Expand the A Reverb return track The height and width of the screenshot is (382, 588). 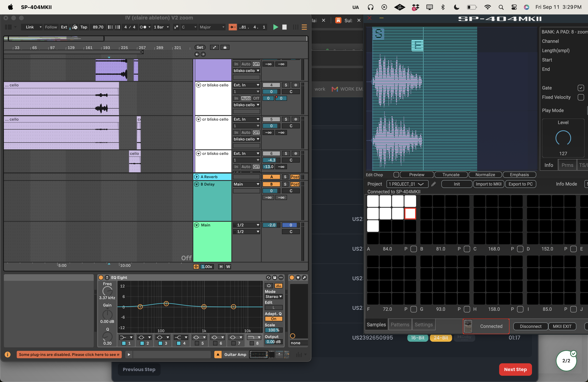tap(197, 177)
